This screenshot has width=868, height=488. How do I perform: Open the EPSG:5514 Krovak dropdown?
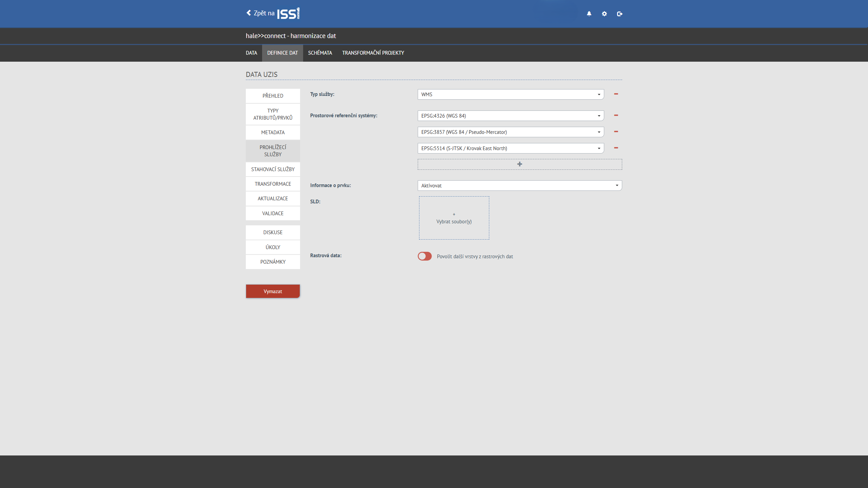(x=510, y=148)
